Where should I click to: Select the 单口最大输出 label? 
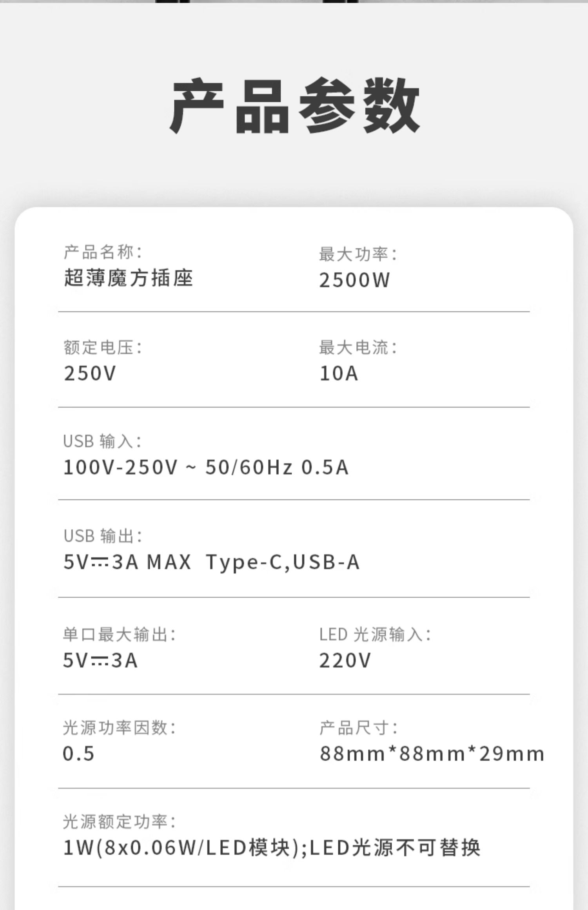click(119, 634)
